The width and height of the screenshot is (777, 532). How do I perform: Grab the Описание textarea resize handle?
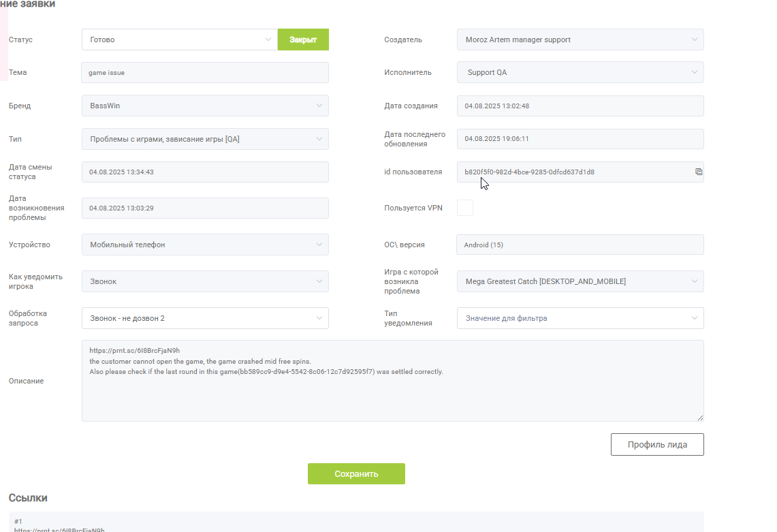coord(700,418)
